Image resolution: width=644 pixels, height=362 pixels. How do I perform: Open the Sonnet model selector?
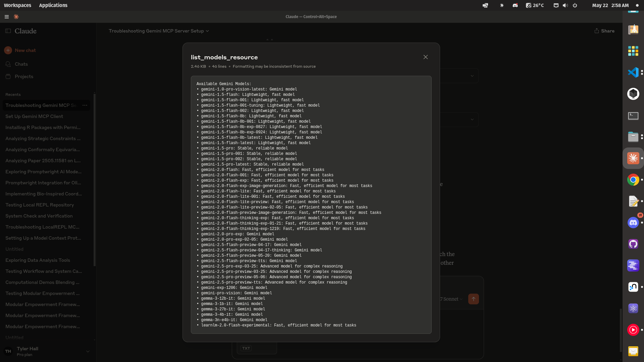point(451,299)
